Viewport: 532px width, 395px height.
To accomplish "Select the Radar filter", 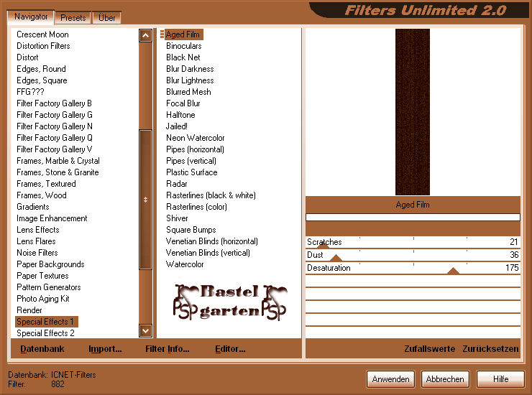I will point(177,184).
